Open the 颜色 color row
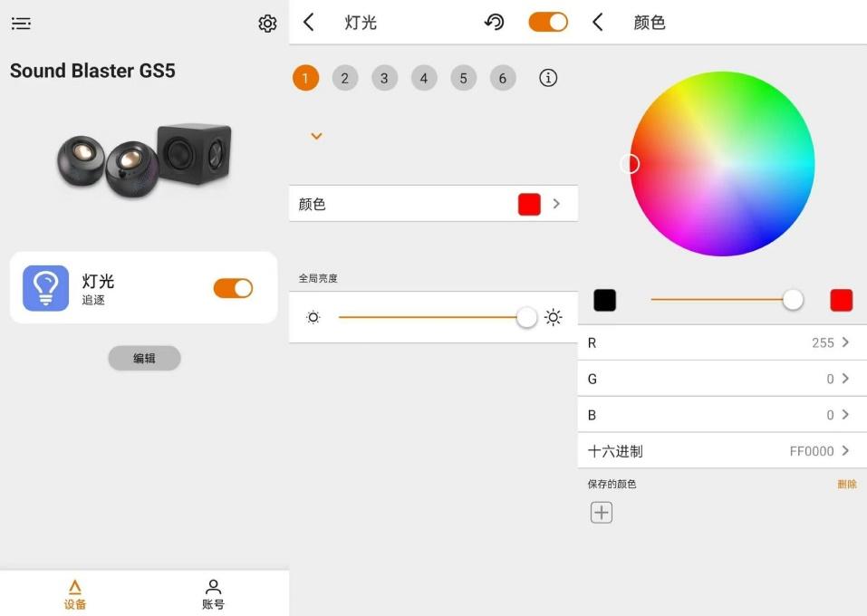The width and height of the screenshot is (867, 616). coord(433,203)
